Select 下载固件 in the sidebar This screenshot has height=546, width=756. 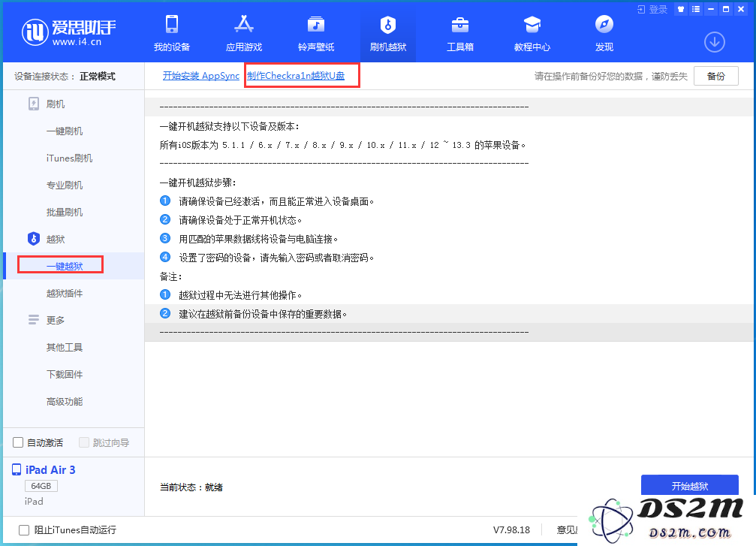(65, 374)
